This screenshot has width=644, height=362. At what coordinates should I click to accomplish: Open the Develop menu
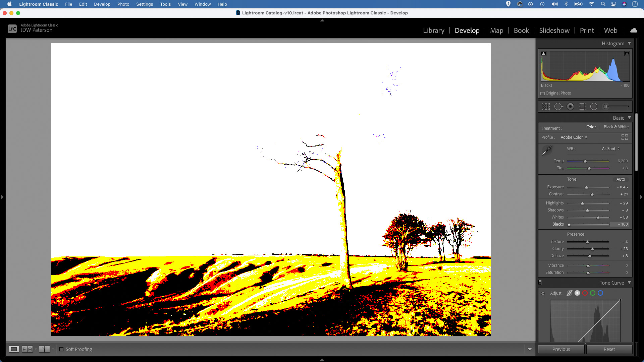pos(102,4)
